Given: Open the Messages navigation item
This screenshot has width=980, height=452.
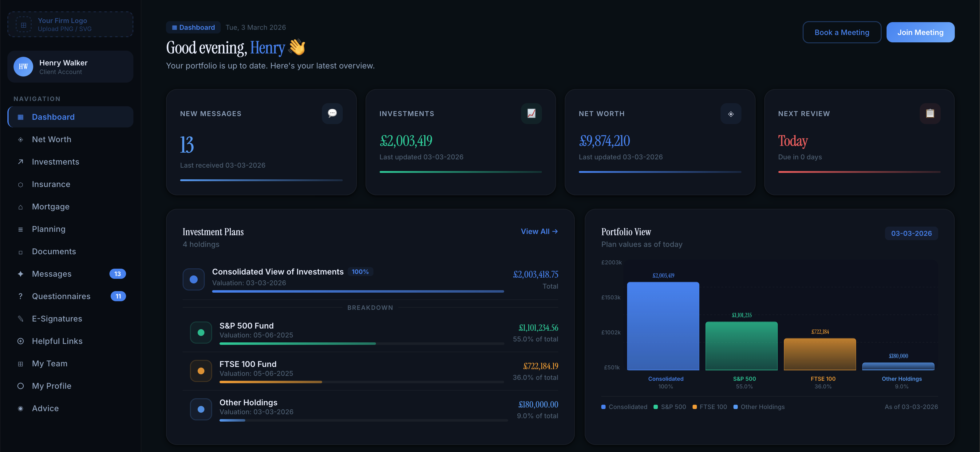Looking at the screenshot, I should (52, 274).
